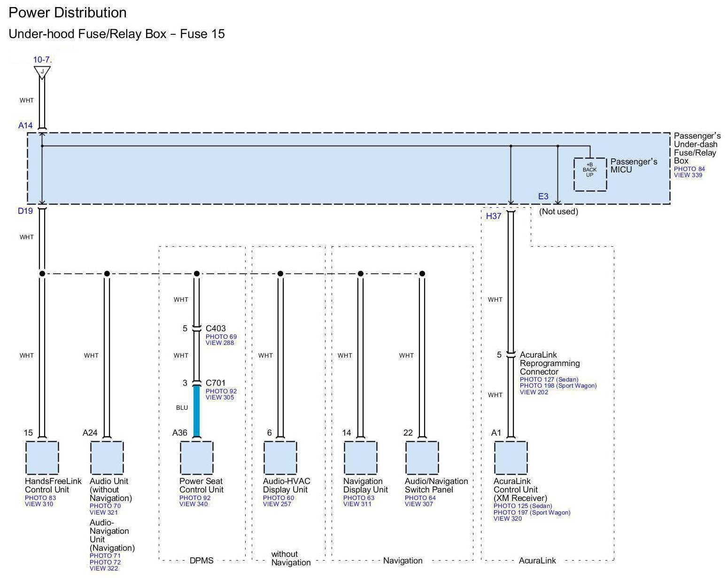Click the D19 connector terminal label
This screenshot has width=728, height=578.
click(x=25, y=211)
